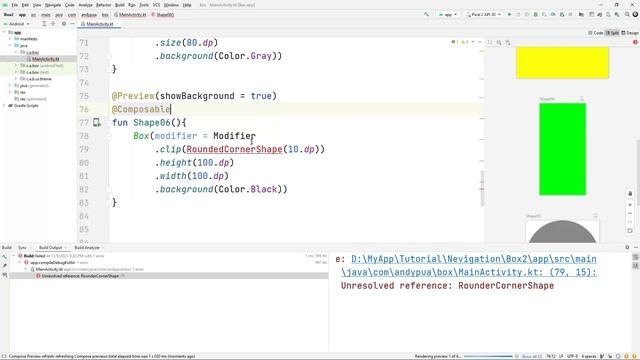Collapse all in the Project panel toolbar
Screen dimensions: 640x360
(53, 24)
